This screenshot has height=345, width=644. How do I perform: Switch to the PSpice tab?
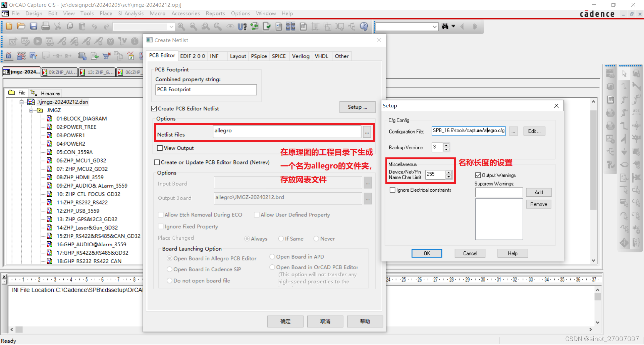[259, 56]
